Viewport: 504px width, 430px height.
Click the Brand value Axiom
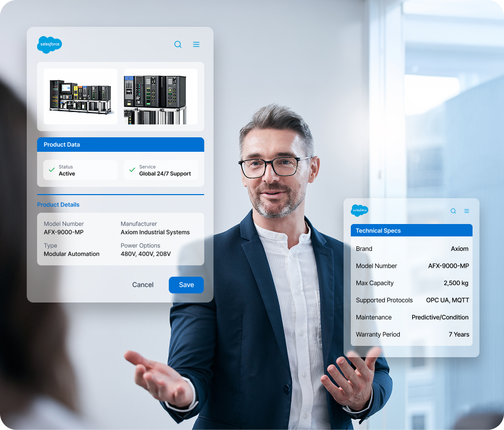(460, 249)
